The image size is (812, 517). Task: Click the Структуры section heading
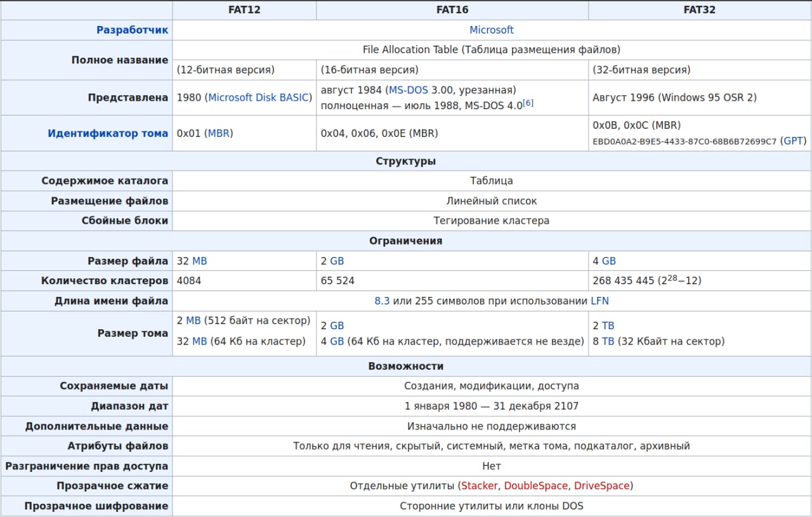pyautogui.click(x=406, y=161)
